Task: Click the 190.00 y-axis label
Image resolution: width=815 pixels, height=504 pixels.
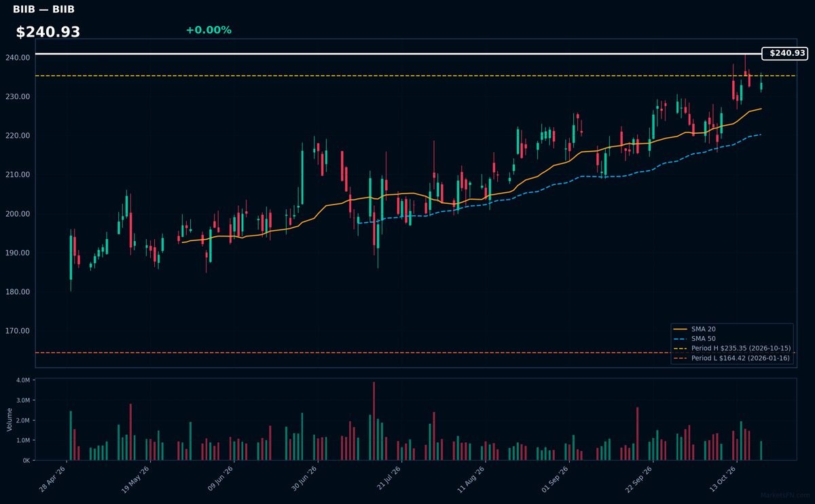Action: (18, 253)
